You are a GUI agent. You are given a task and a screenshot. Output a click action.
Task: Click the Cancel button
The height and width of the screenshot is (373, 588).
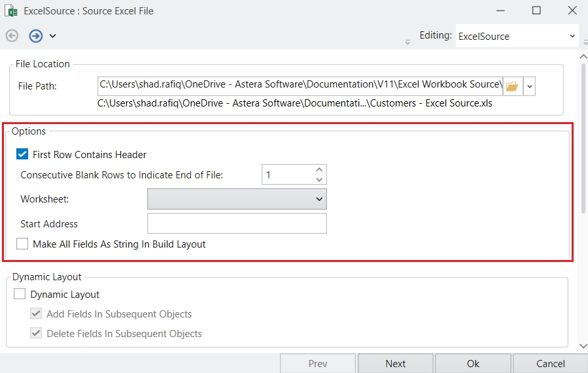(x=551, y=363)
